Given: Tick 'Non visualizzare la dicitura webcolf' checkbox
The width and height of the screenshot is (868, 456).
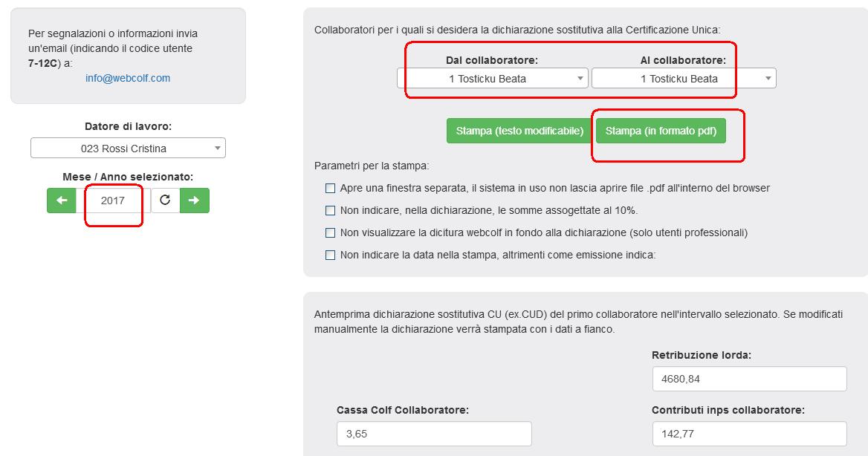Looking at the screenshot, I should (x=331, y=233).
